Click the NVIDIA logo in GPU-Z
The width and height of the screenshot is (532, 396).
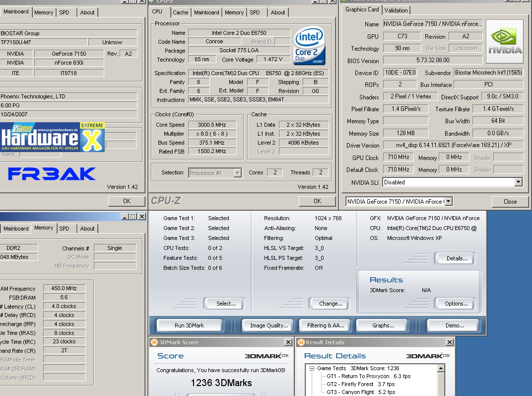coord(505,41)
